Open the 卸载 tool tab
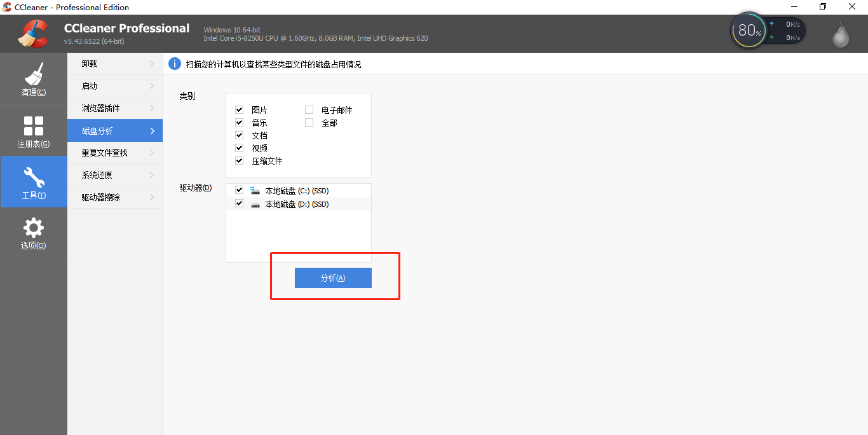The image size is (868, 435). (115, 64)
